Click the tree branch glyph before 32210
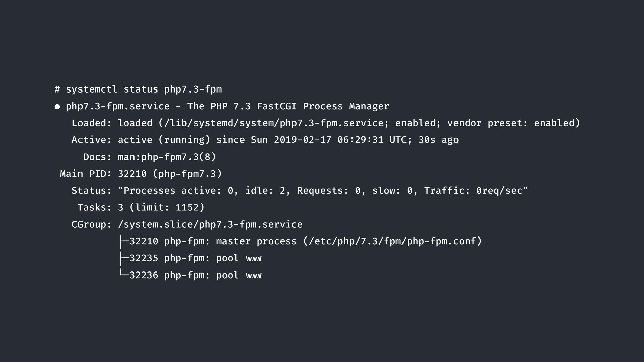Screen dimensions: 644x362 (x=124, y=241)
